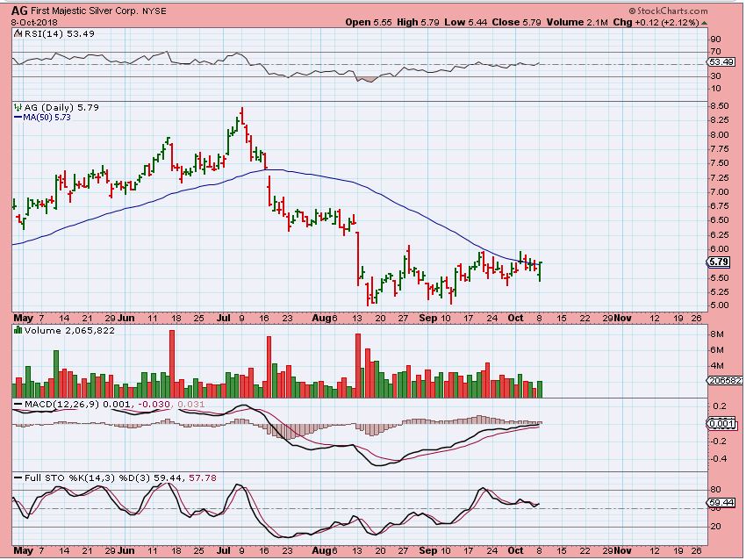Click the 'Open 5.55' header value
This screenshot has height=560, width=746.
click(x=369, y=22)
